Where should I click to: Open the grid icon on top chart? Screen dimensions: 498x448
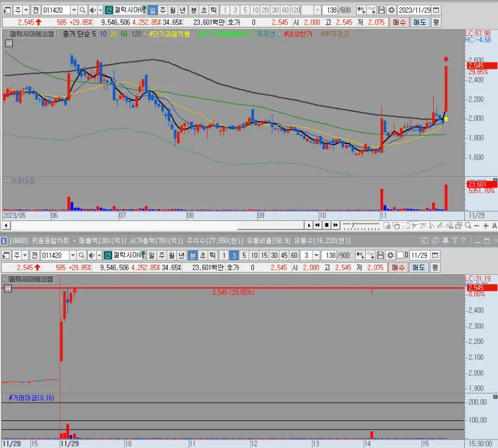(9, 44)
